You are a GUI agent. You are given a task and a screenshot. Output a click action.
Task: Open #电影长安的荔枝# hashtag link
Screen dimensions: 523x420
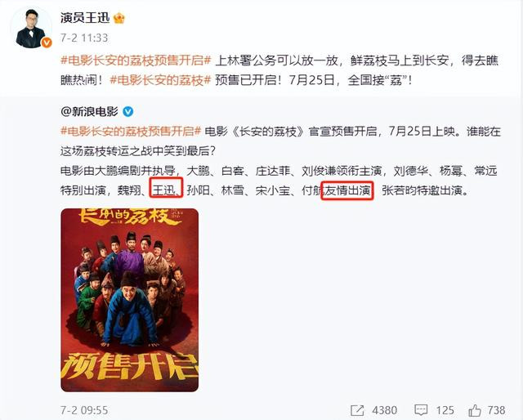pyautogui.click(x=161, y=80)
